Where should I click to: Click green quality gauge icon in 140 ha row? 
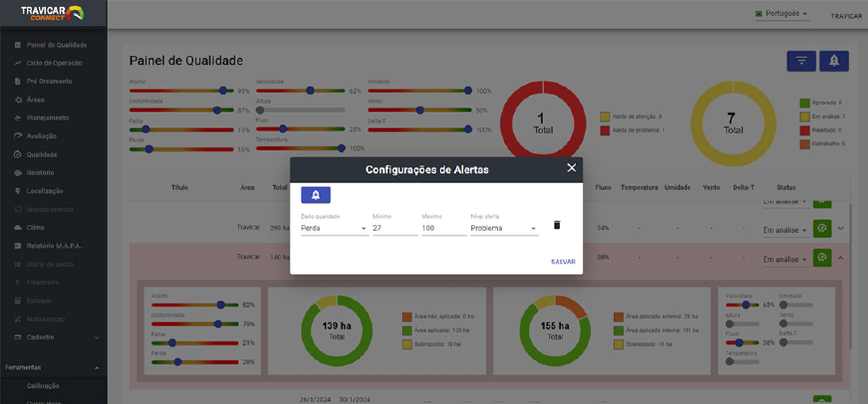(822, 258)
